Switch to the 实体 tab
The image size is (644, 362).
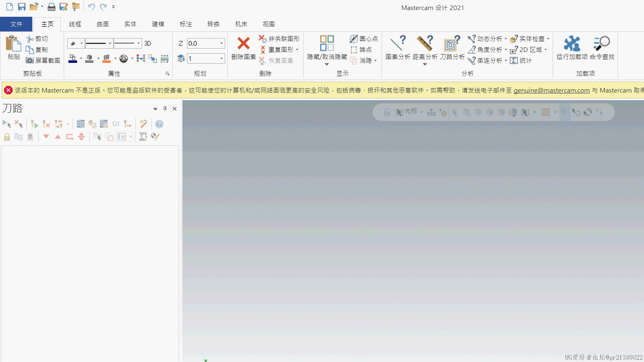[130, 24]
